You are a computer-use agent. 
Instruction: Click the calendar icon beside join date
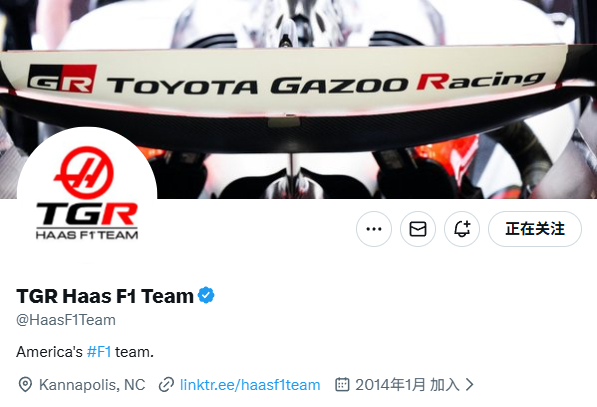point(342,385)
